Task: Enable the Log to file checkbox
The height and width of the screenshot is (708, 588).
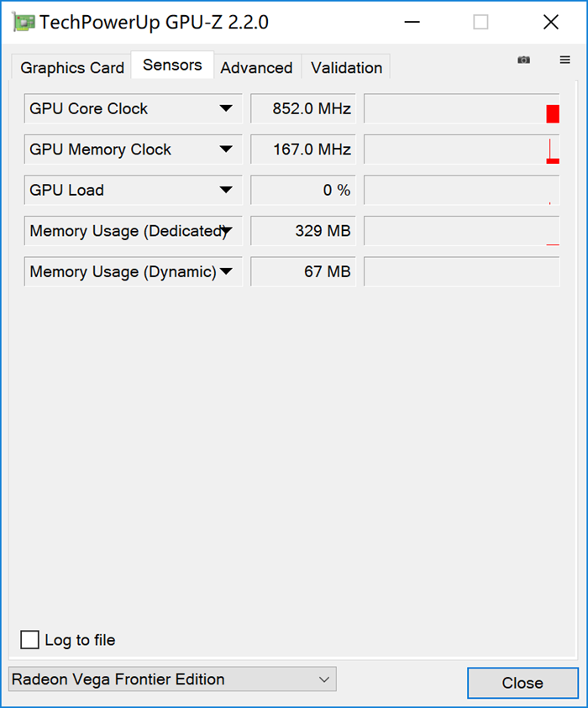Action: coord(29,640)
